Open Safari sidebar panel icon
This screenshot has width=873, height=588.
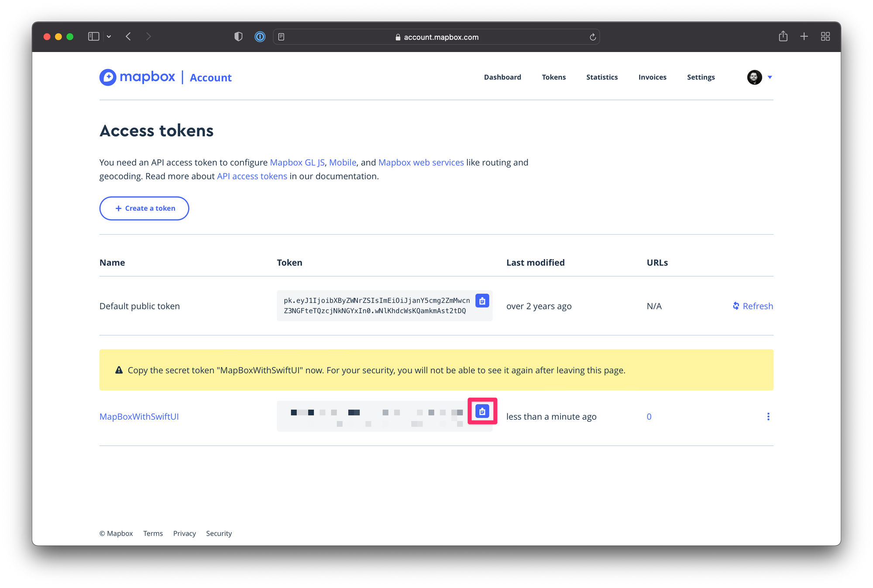click(93, 37)
